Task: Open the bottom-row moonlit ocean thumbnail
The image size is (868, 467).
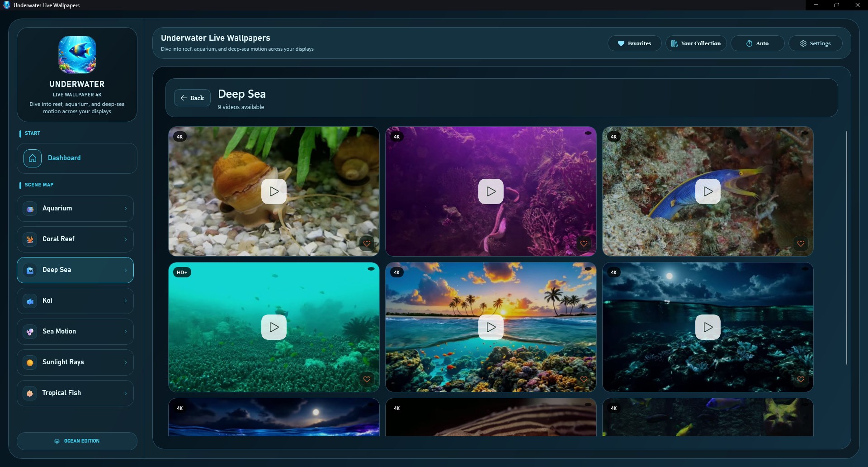Action: pos(274,417)
